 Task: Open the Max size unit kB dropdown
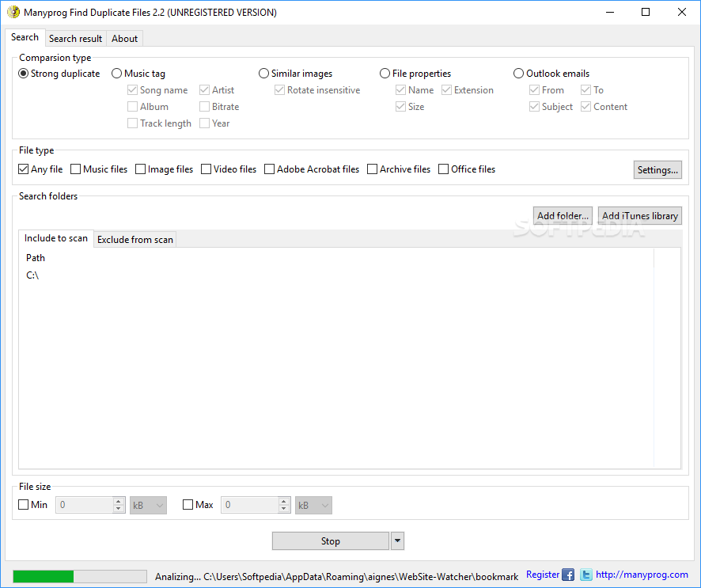pyautogui.click(x=313, y=505)
